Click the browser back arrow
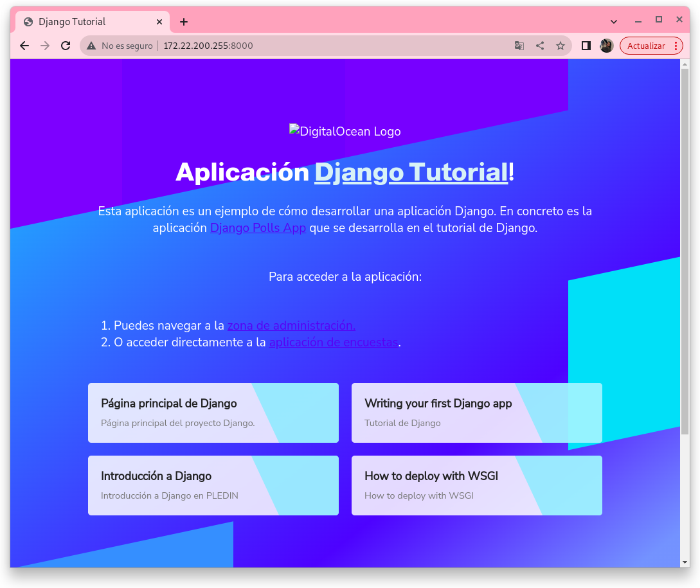 click(x=24, y=46)
